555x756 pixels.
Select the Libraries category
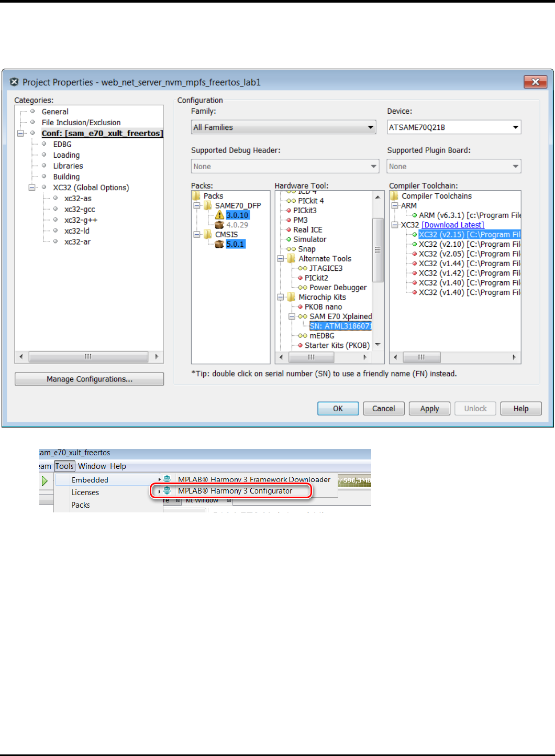[x=68, y=166]
